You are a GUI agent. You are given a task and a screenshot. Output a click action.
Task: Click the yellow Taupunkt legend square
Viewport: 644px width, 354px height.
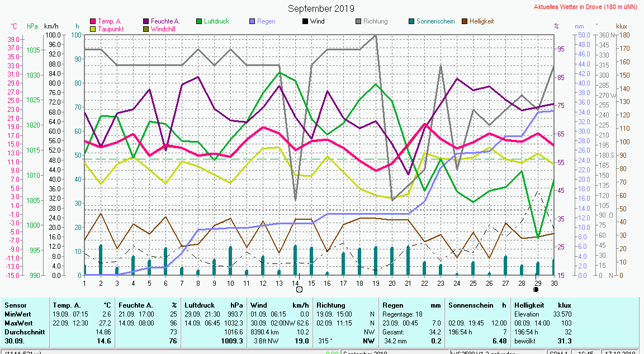(93, 29)
